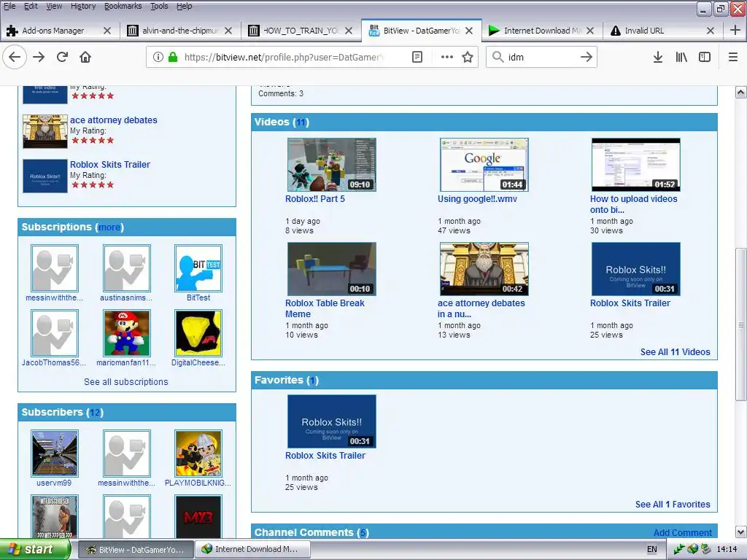Click the Windows start button
This screenshot has width=747, height=560.
pos(35,550)
